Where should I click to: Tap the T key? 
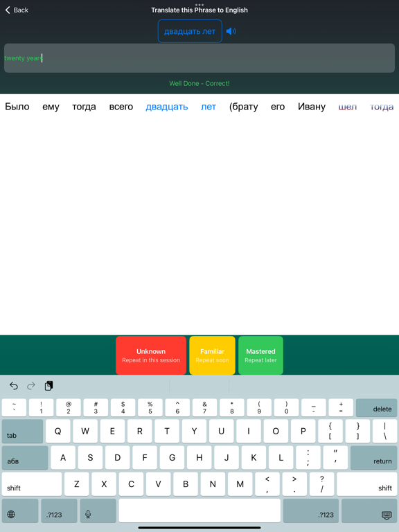pyautogui.click(x=167, y=432)
